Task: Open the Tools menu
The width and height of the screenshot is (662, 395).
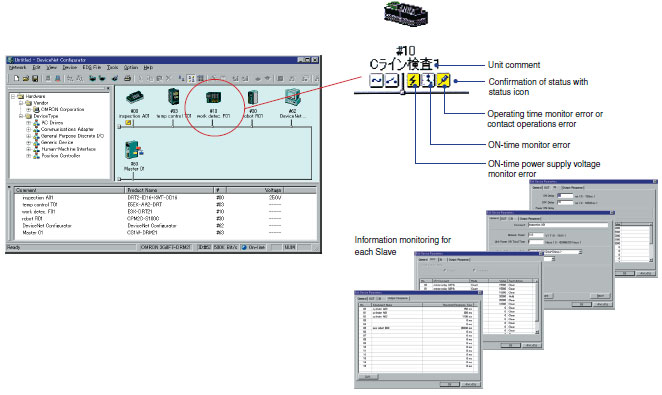Action: point(112,68)
